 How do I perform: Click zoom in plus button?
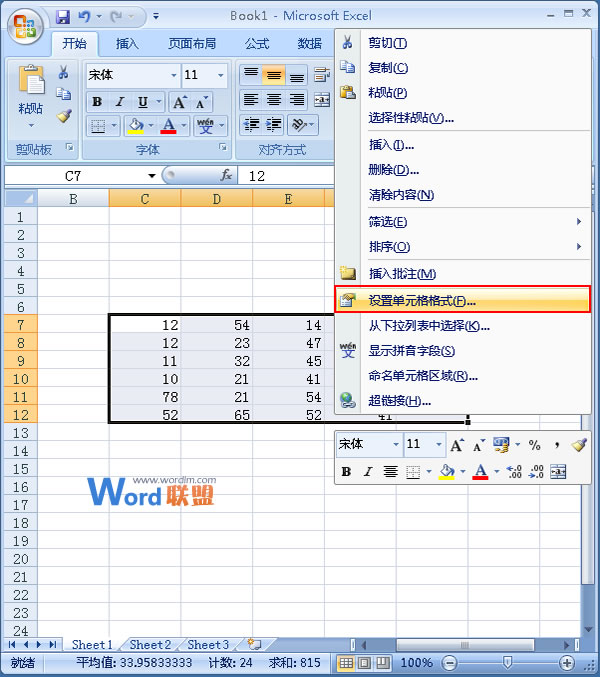point(566,663)
